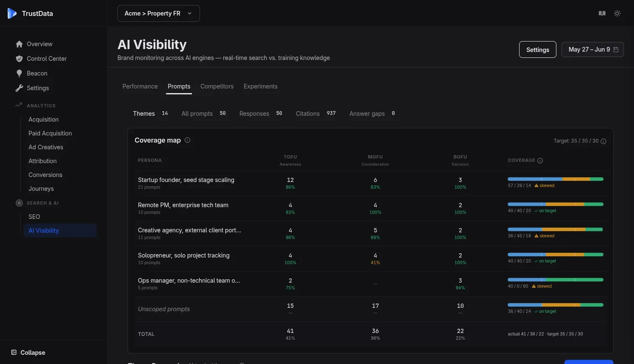Open Overview via its home icon

click(x=19, y=44)
